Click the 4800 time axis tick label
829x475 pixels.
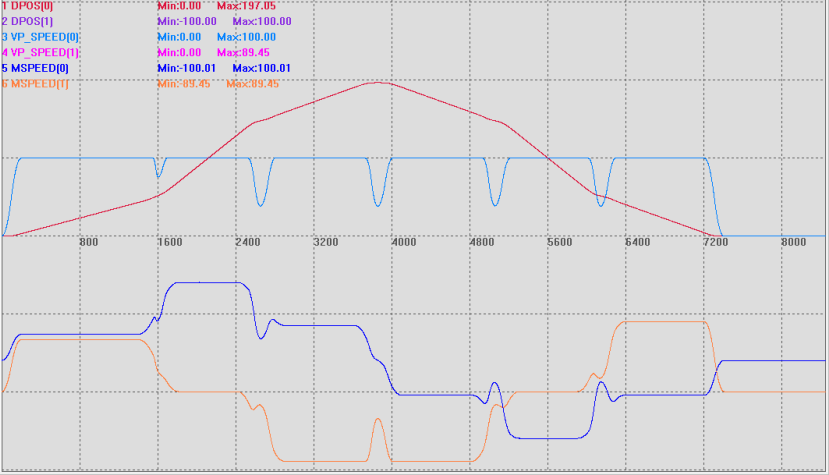pos(481,243)
